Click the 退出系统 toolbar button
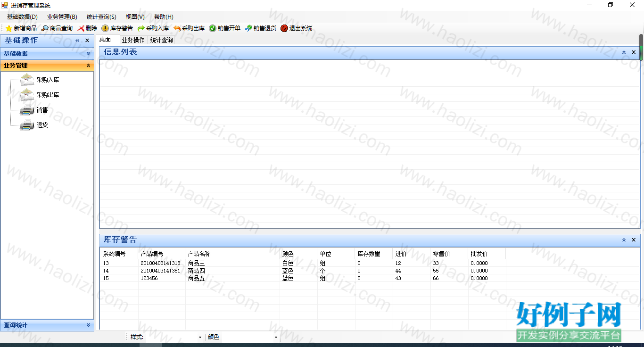 (297, 28)
